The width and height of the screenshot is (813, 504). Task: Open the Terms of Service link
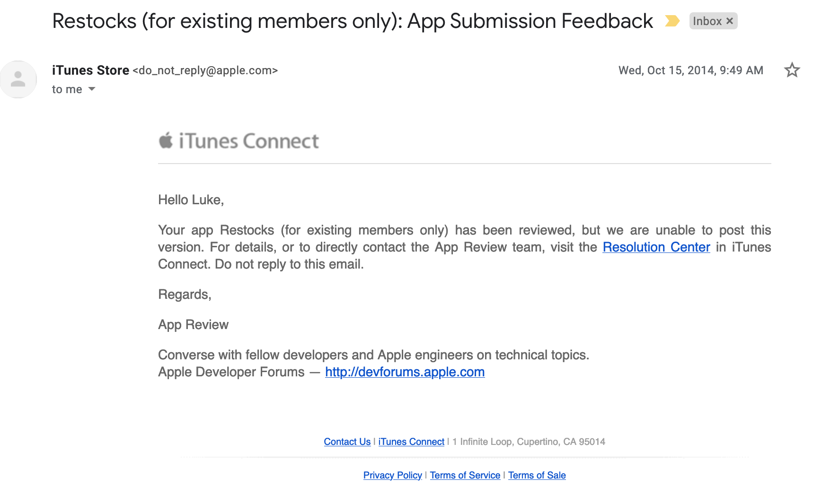coord(465,475)
